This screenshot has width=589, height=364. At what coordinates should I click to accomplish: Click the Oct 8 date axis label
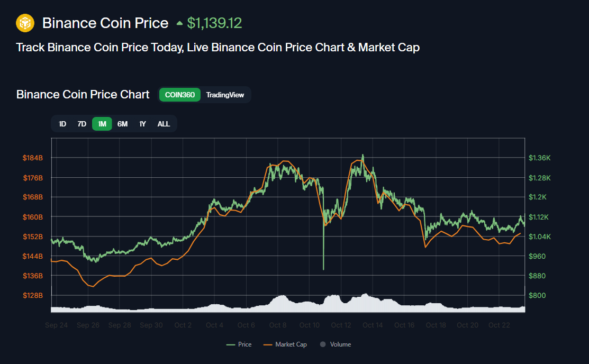coord(278,325)
